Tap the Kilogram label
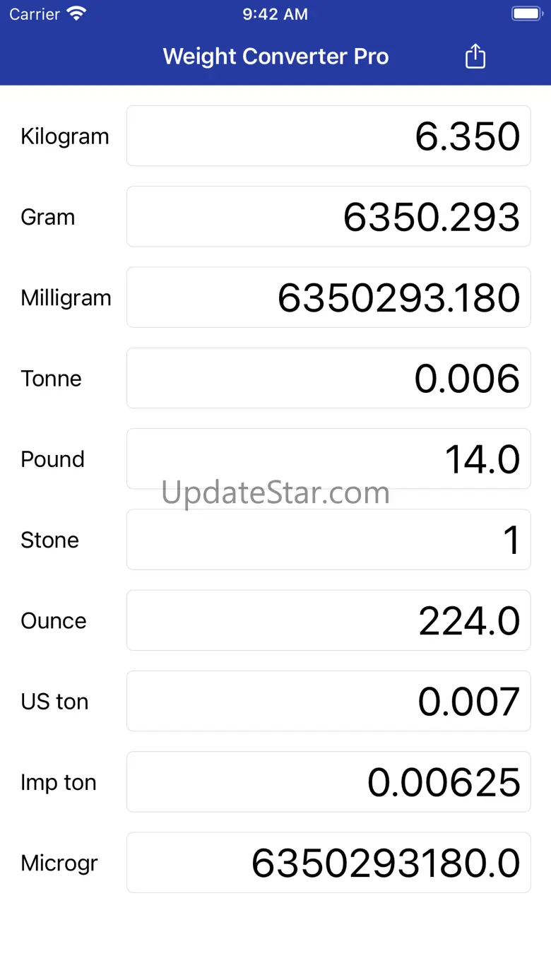551x980 pixels. [x=65, y=136]
